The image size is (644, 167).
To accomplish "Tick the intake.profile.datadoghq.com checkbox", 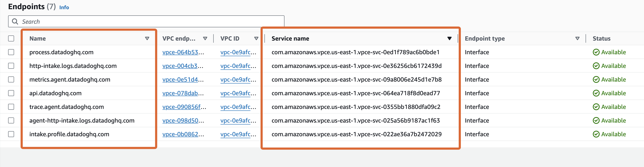I will click(11, 134).
